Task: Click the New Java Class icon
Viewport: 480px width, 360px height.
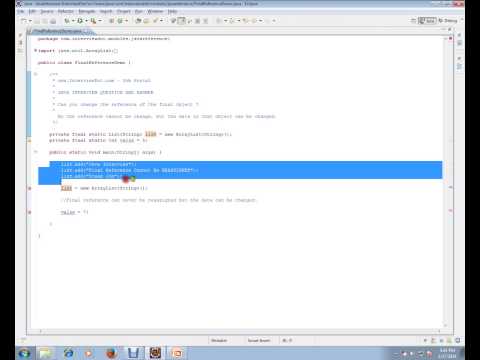Action: pos(120,21)
